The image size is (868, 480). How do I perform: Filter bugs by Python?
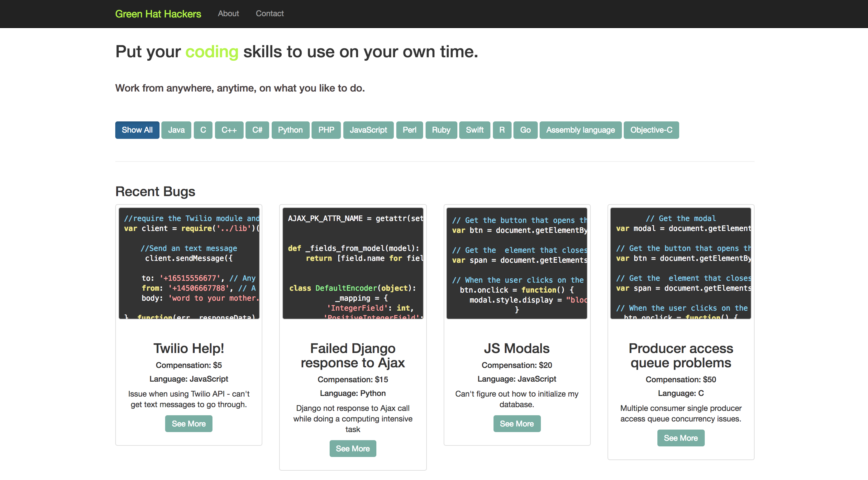click(x=290, y=130)
